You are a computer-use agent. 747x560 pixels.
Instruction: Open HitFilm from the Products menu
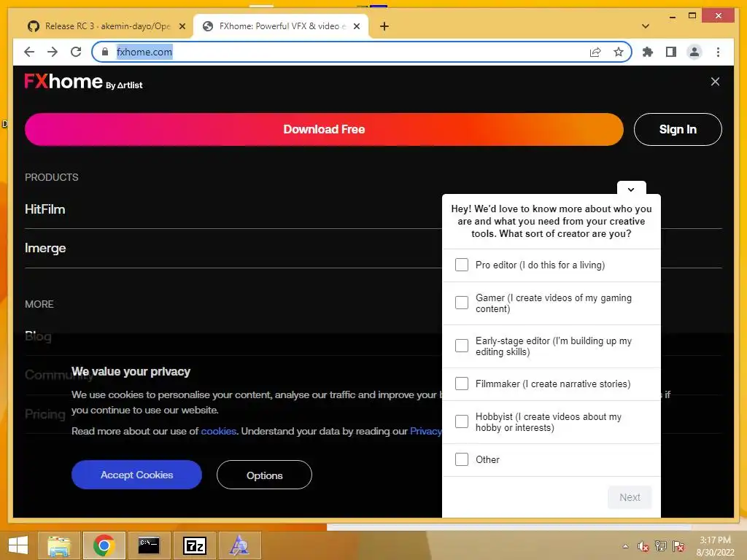[44, 209]
